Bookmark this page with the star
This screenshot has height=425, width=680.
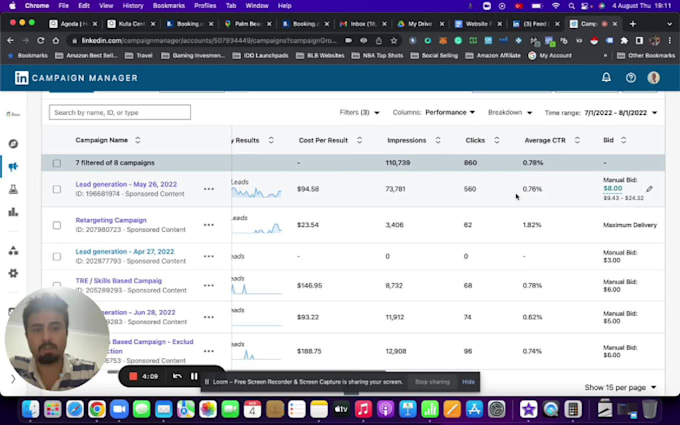click(394, 40)
